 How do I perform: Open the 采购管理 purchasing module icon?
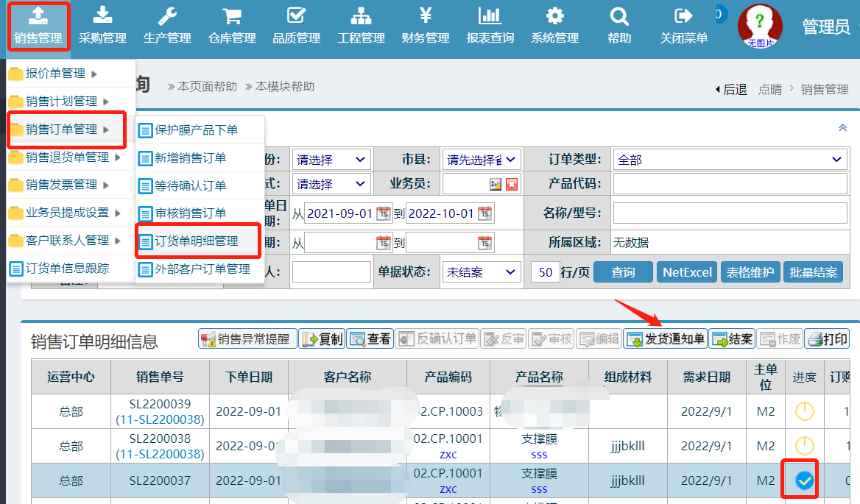103,16
